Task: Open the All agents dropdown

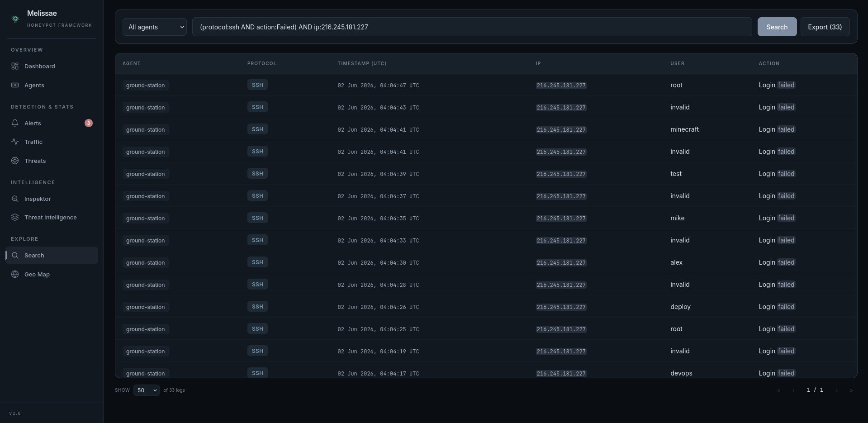Action: pyautogui.click(x=155, y=27)
